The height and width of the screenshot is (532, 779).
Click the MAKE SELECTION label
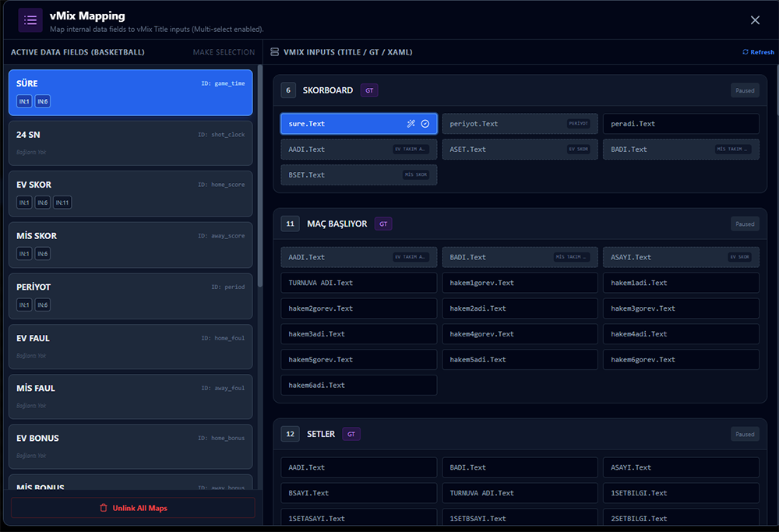tap(224, 52)
